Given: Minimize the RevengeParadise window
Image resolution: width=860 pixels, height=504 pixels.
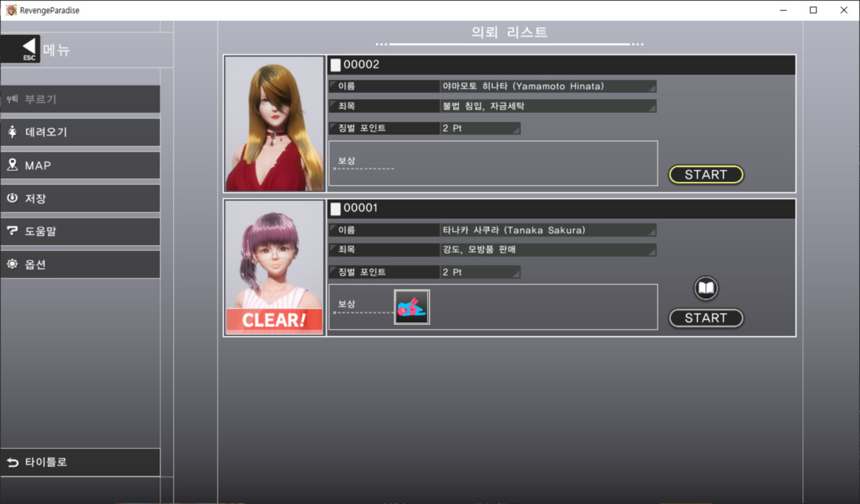Looking at the screenshot, I should pos(782,10).
